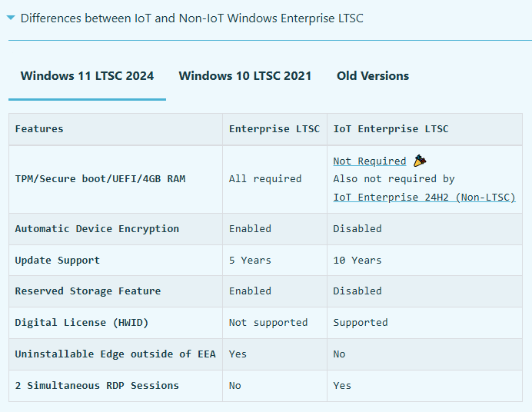Viewport: 532px width, 412px height.
Task: Click the All required cell text
Action: 264,179
